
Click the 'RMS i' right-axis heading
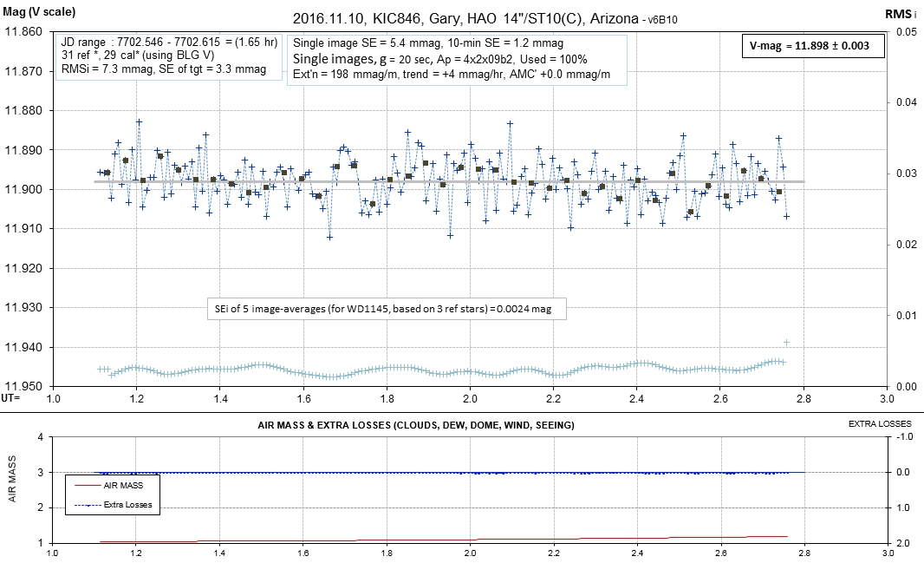(901, 14)
